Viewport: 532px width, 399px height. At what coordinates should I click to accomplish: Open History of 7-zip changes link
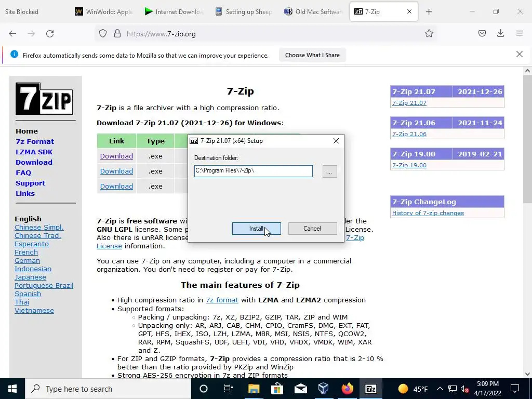click(428, 213)
